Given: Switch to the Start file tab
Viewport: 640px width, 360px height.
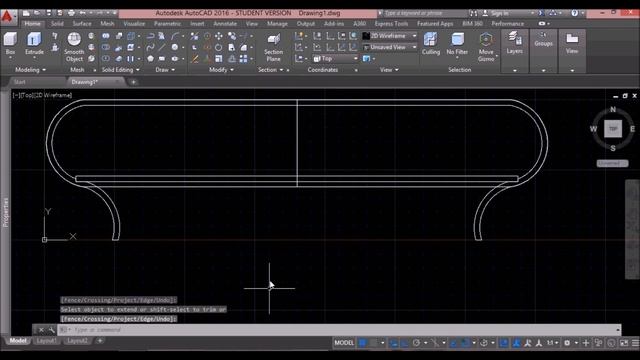Looking at the screenshot, I should click(x=20, y=82).
